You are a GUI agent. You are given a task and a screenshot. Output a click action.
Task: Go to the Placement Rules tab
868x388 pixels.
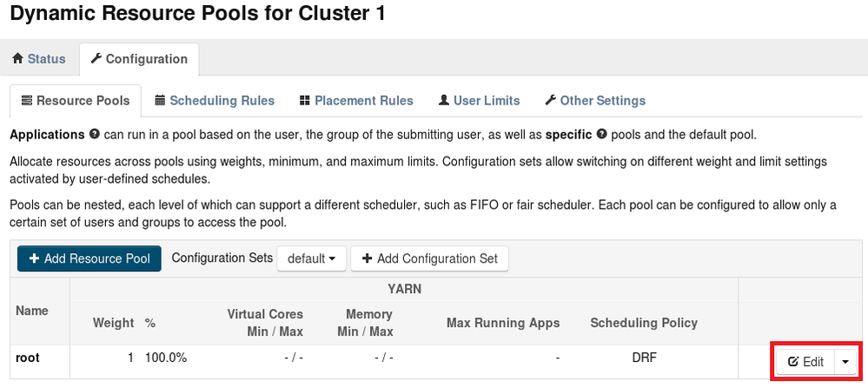[x=363, y=101]
